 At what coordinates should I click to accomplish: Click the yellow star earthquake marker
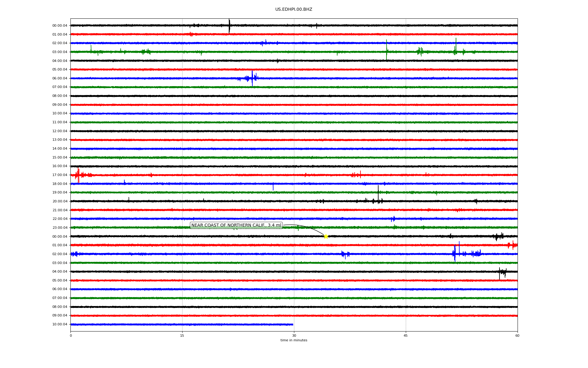[x=326, y=236]
